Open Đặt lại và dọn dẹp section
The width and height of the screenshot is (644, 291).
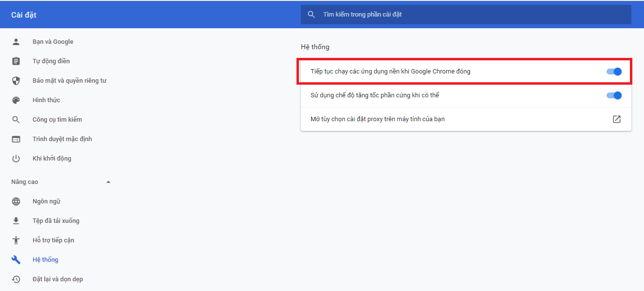pos(57,279)
